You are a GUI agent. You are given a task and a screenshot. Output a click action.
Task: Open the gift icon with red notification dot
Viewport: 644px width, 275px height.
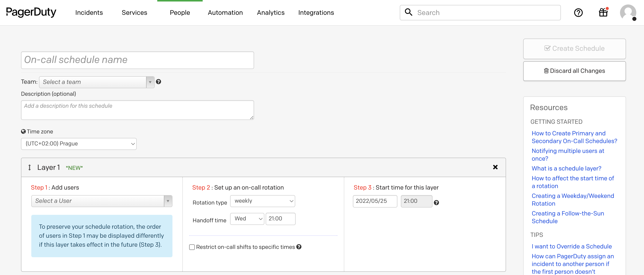(x=603, y=12)
